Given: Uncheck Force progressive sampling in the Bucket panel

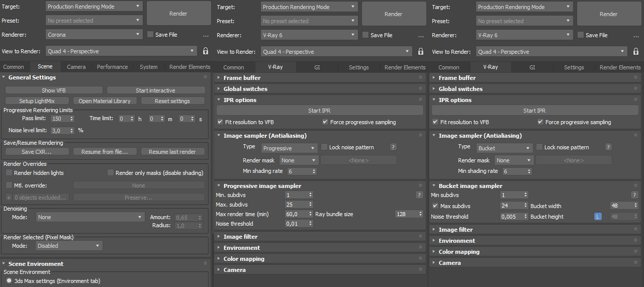Looking at the screenshot, I should coord(540,122).
